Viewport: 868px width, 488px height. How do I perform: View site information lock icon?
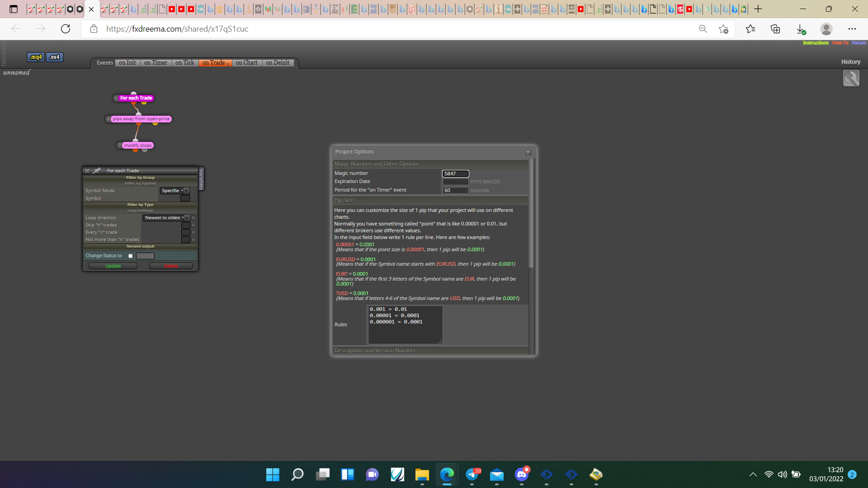[x=94, y=29]
